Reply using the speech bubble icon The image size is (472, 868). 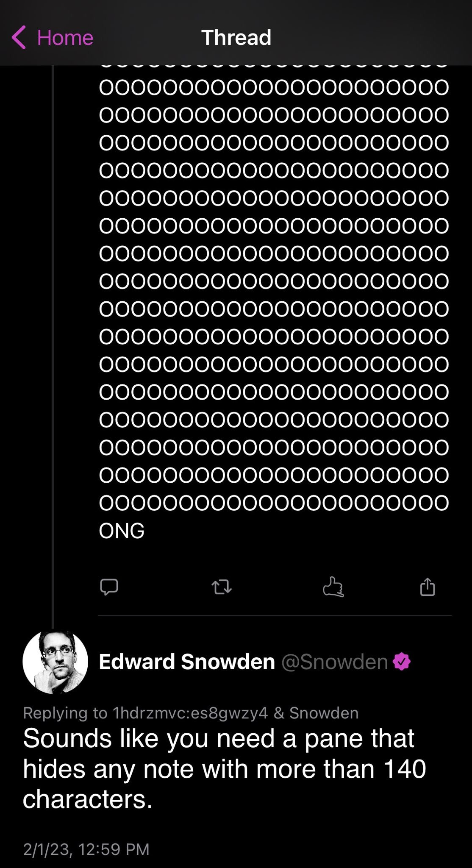109,587
